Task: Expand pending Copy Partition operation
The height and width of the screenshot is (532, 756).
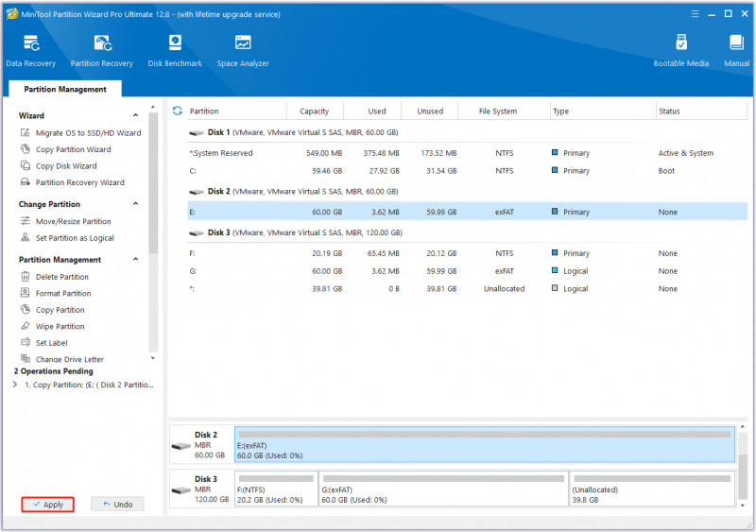Action: [x=15, y=385]
